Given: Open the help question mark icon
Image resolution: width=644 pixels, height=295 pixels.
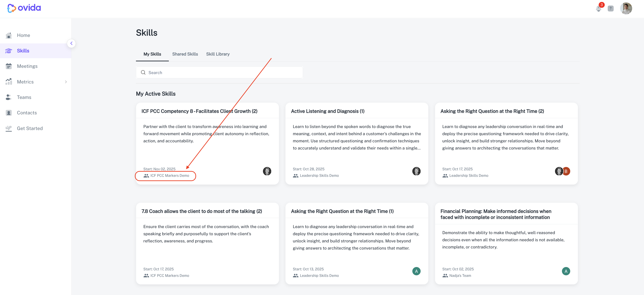Looking at the screenshot, I should (610, 9).
